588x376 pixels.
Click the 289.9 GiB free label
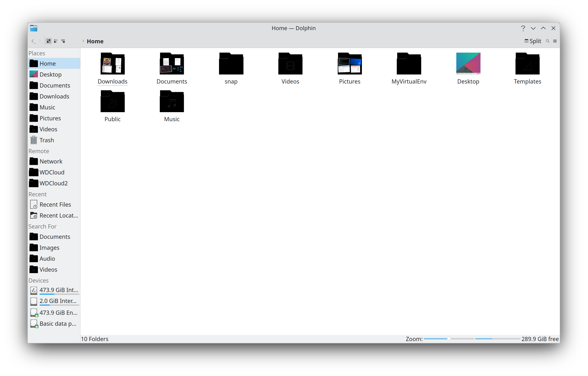(540, 339)
